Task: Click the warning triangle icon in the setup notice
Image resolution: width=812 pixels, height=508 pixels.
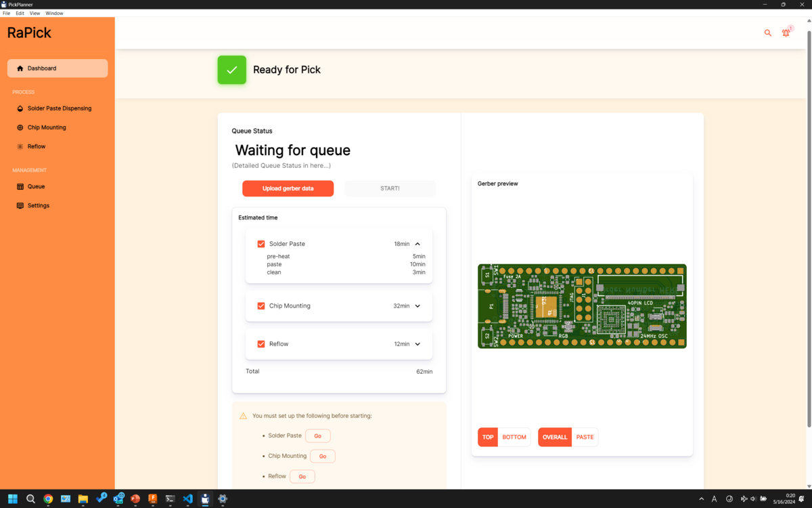Action: coord(244,416)
